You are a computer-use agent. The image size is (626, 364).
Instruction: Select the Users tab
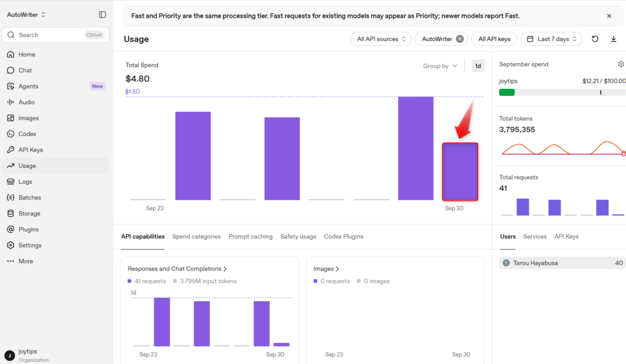pos(508,237)
